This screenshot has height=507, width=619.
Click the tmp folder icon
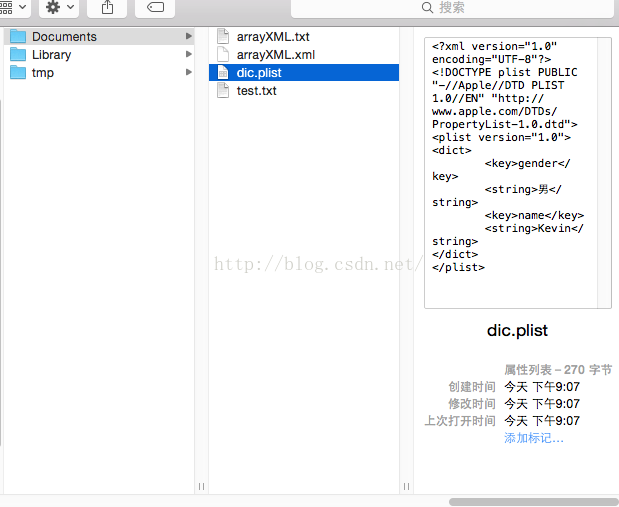[18, 73]
